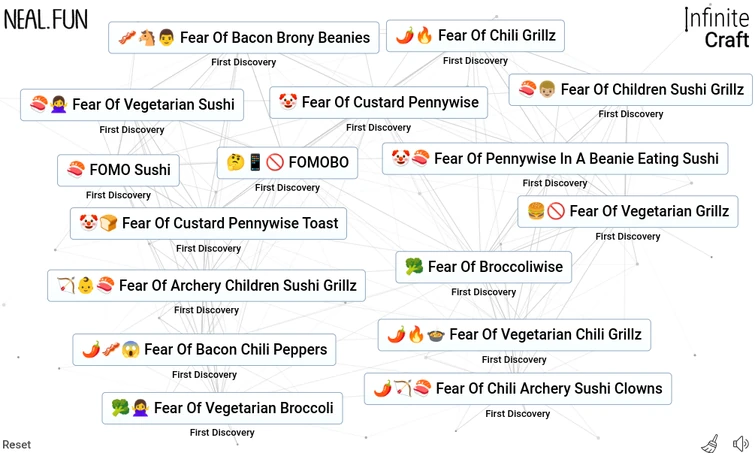Image resolution: width=755 pixels, height=453 pixels.
Task: Click Fear Of Pennywise In A Beanie Eating Sushi
Action: click(x=555, y=158)
